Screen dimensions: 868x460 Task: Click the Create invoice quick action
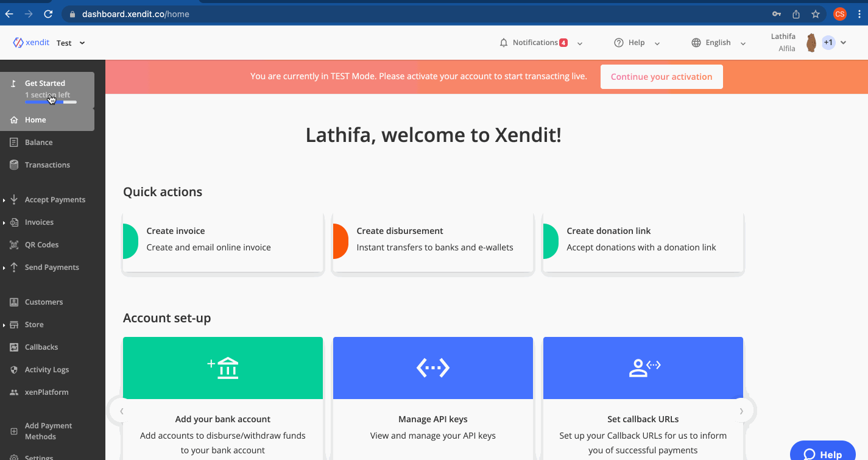(x=223, y=242)
